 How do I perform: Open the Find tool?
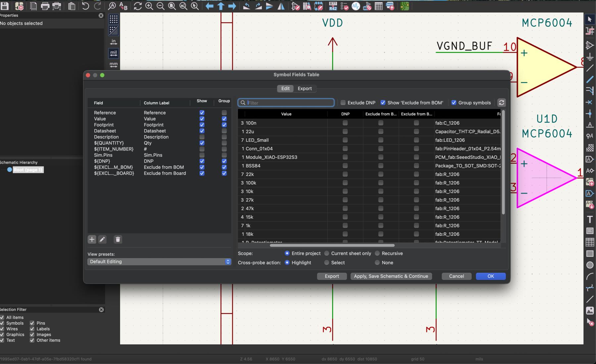[112, 6]
